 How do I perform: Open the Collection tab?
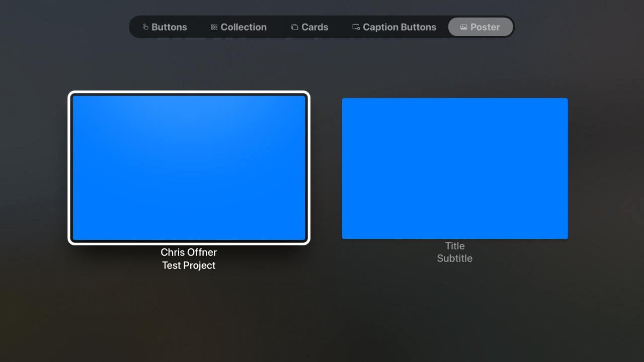(x=244, y=27)
